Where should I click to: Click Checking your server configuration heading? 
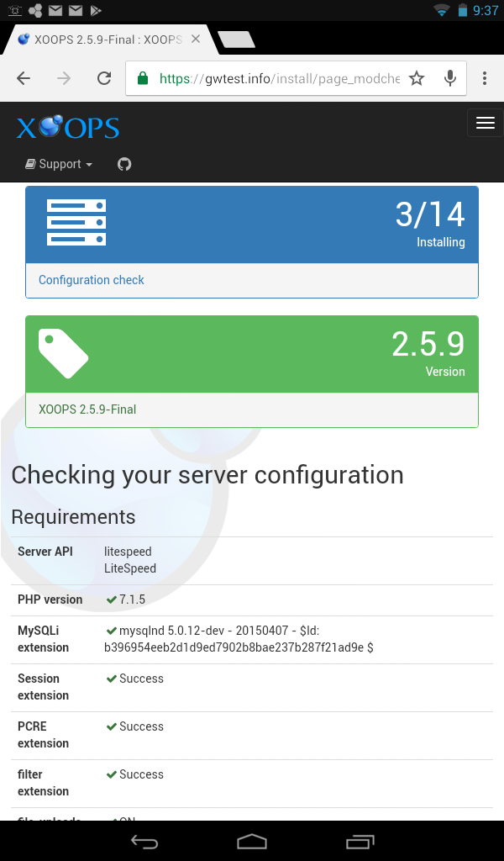(x=207, y=475)
